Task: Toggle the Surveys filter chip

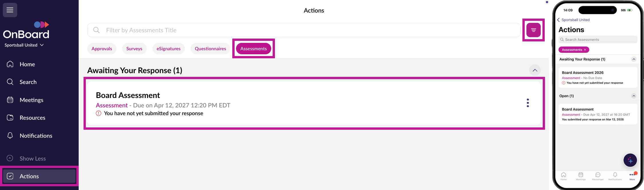Action: click(x=134, y=49)
